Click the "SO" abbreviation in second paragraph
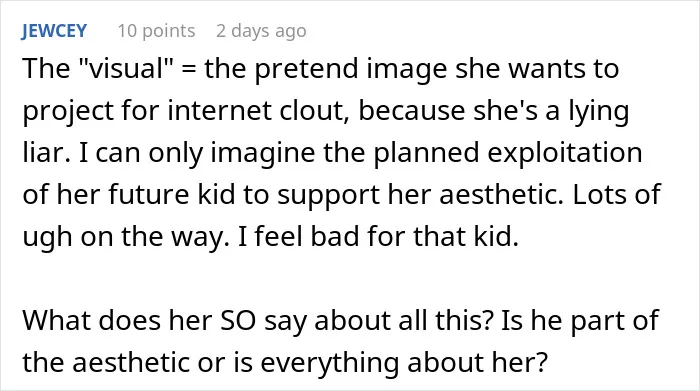The width and height of the screenshot is (700, 391). point(238,320)
